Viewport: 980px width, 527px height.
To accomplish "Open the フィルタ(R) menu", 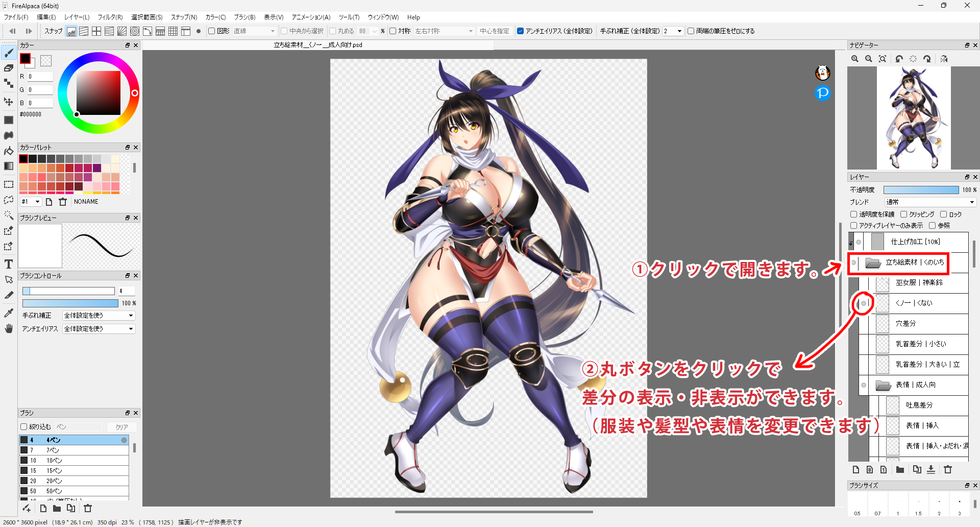I will (x=110, y=17).
